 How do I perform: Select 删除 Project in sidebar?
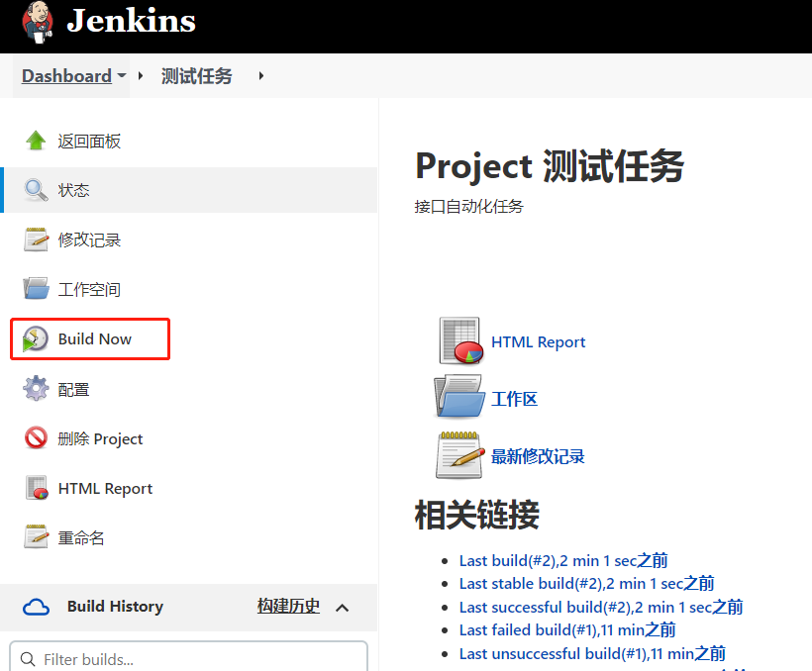pos(100,439)
